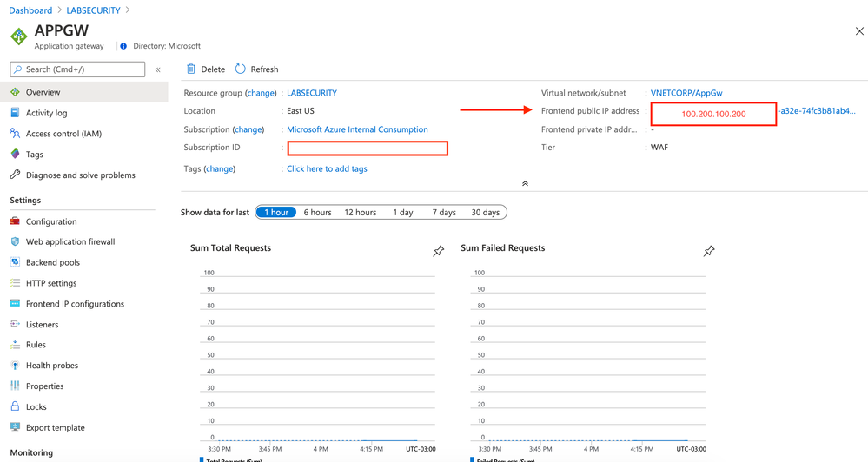Click the Activity log icon

[15, 113]
